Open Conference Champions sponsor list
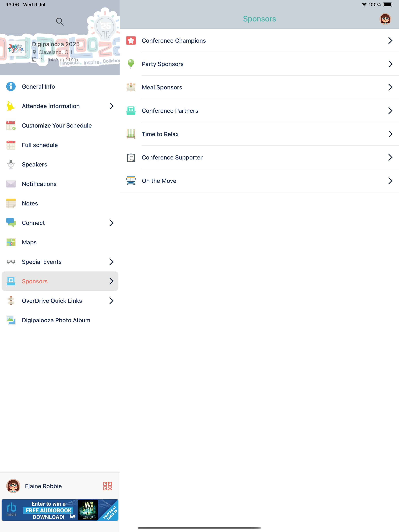 coord(260,41)
